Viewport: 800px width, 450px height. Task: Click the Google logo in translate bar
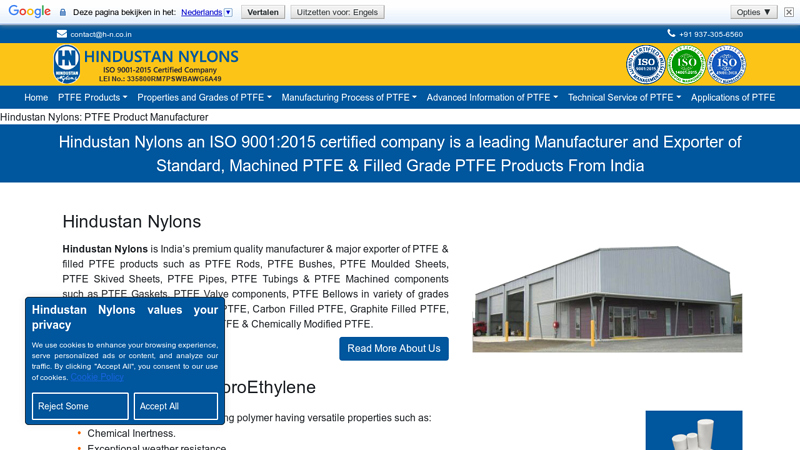pyautogui.click(x=30, y=11)
